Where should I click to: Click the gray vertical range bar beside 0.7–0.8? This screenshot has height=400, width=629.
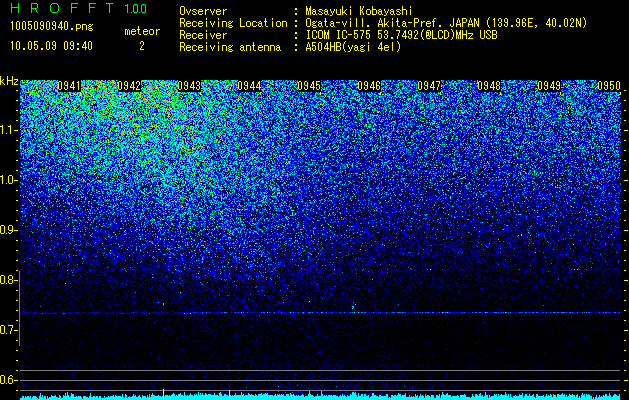coord(20,308)
